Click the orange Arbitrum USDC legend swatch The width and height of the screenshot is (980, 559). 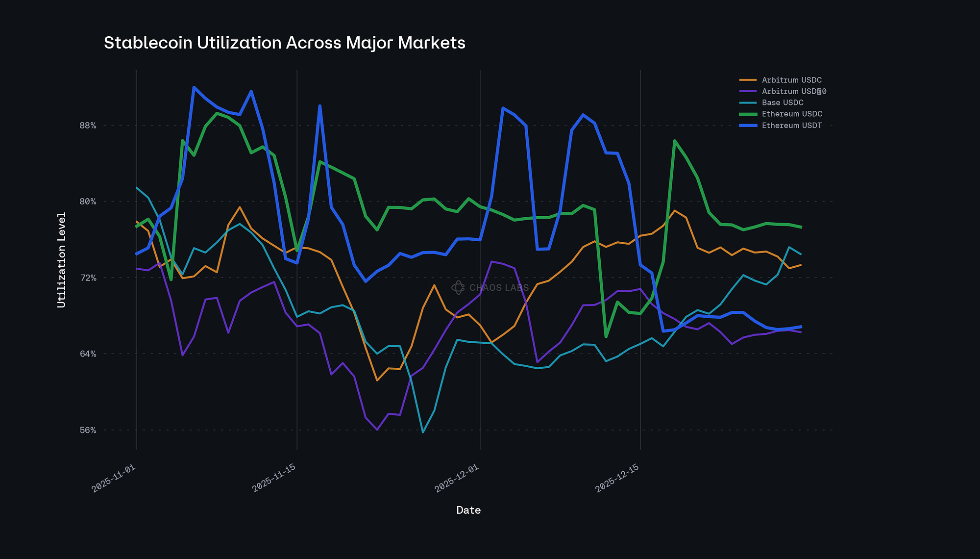748,80
